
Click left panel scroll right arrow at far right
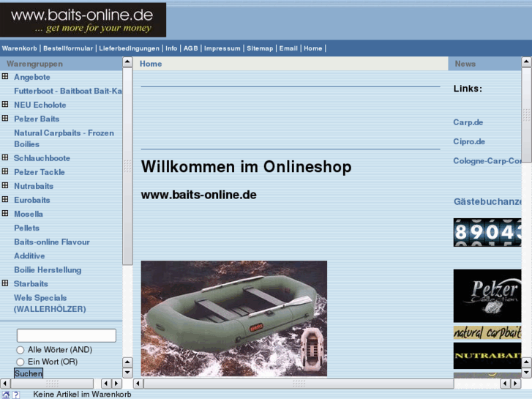coord(117,384)
